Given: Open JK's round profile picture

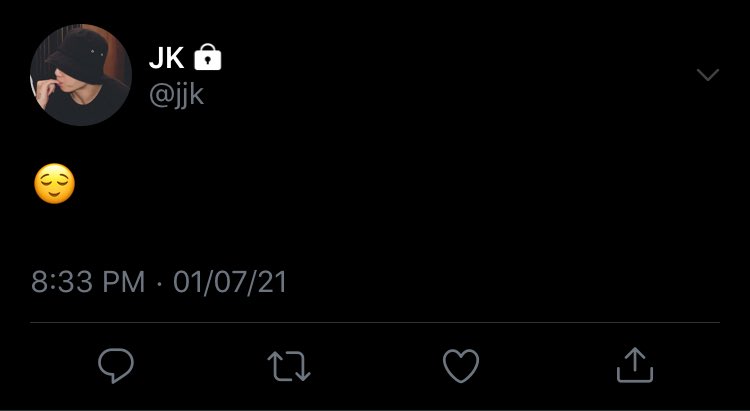Looking at the screenshot, I should 81,75.
